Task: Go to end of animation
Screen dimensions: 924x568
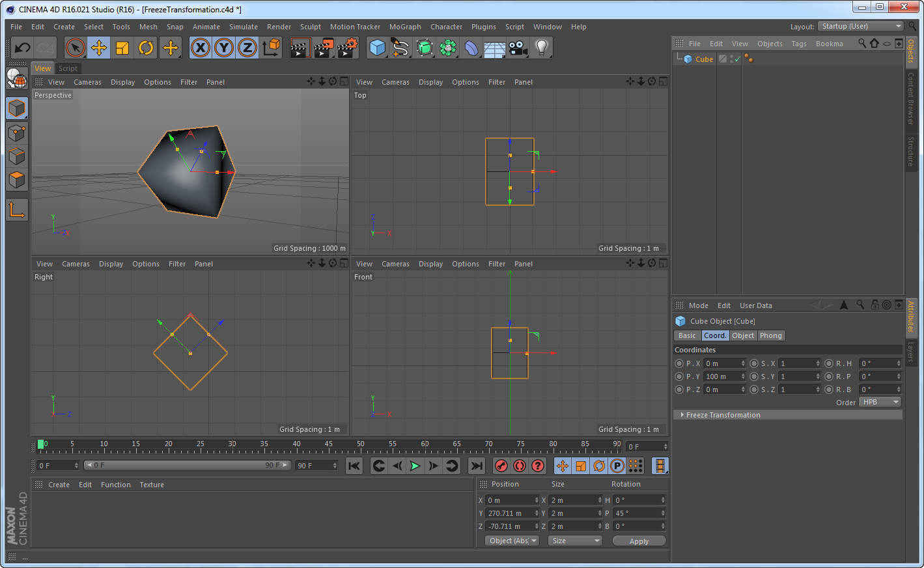Action: [x=477, y=466]
